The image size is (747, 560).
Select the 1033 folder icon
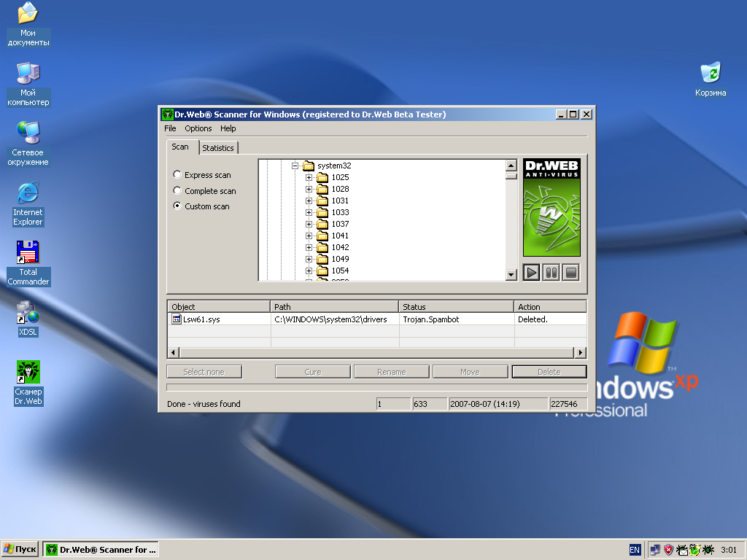pyautogui.click(x=322, y=212)
